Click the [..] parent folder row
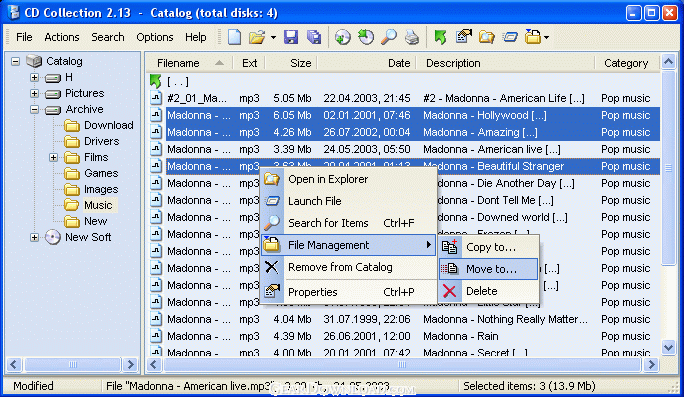Image resolution: width=684 pixels, height=397 pixels. coord(404,82)
